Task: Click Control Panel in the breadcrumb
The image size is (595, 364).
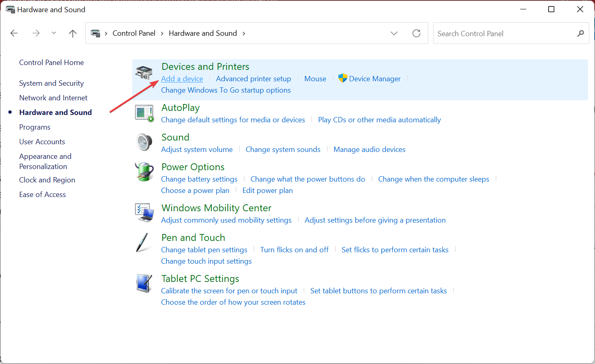Action: click(x=134, y=33)
